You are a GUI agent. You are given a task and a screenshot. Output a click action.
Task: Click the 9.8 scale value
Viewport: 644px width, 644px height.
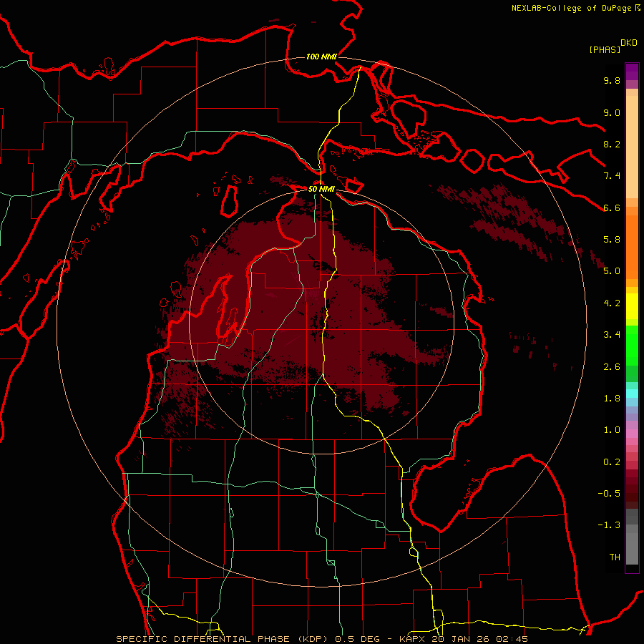[x=612, y=80]
